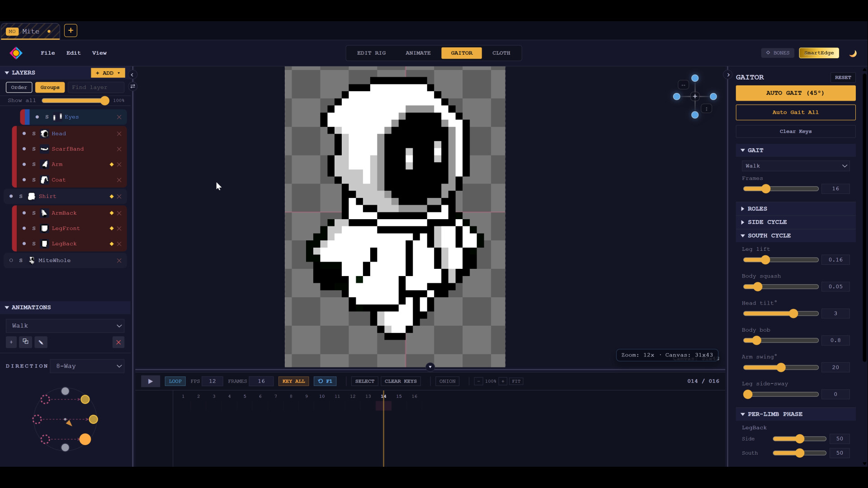Click center pivot plus handle

(x=695, y=96)
